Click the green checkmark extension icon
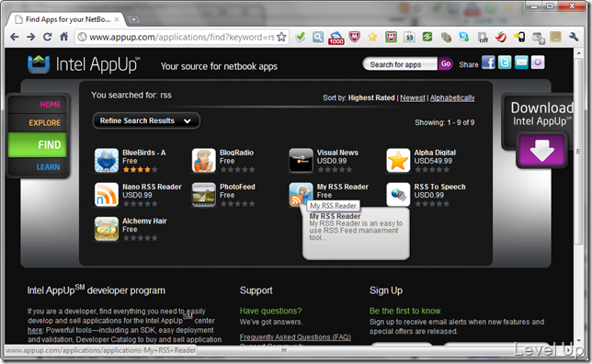 coord(301,37)
